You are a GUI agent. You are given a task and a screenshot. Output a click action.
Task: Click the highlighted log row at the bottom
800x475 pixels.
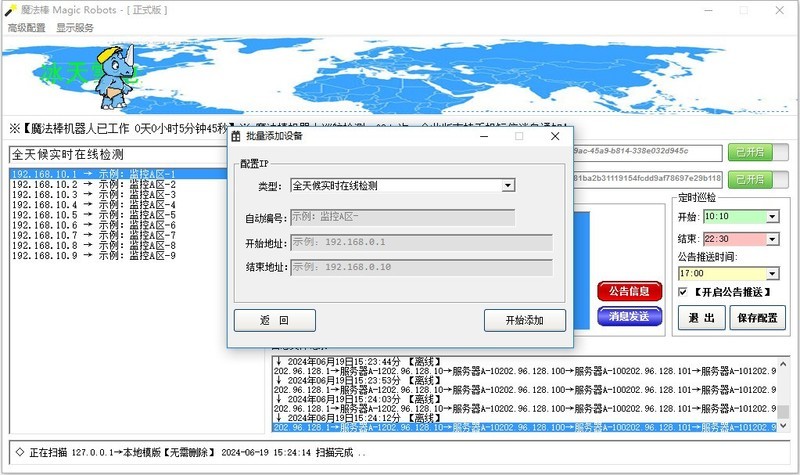(x=525, y=428)
